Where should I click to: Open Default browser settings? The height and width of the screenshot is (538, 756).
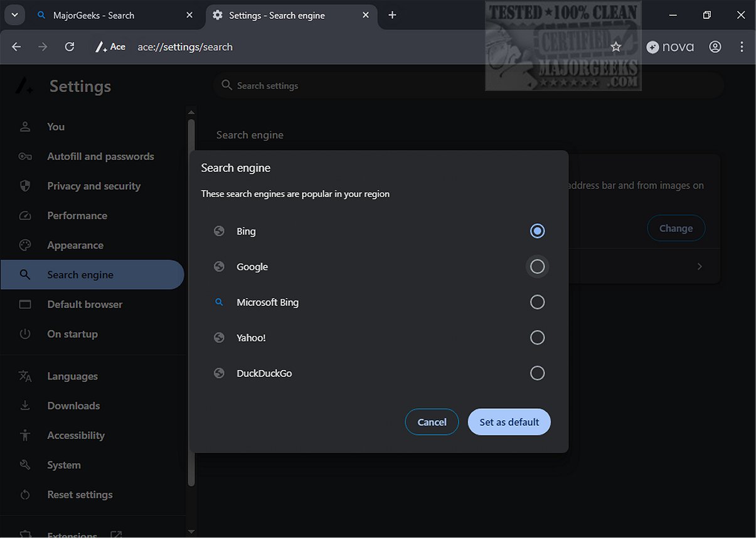tap(92, 304)
